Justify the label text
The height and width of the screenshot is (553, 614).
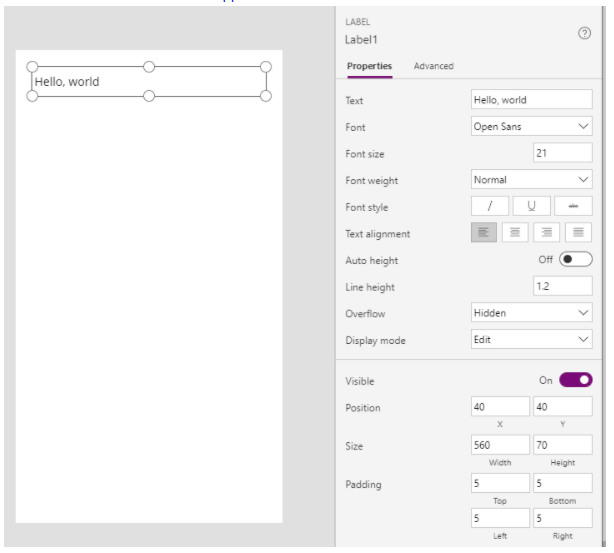click(578, 233)
